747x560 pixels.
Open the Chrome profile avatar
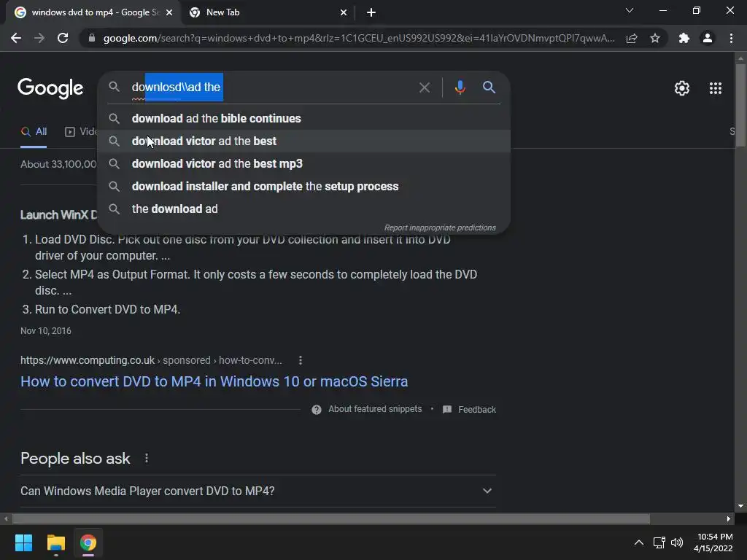pyautogui.click(x=708, y=38)
